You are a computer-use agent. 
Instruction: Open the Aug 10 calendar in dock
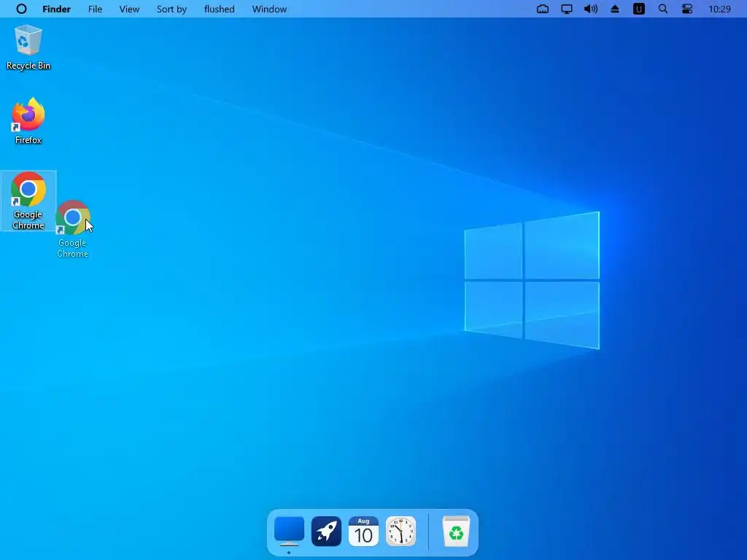[x=363, y=531]
